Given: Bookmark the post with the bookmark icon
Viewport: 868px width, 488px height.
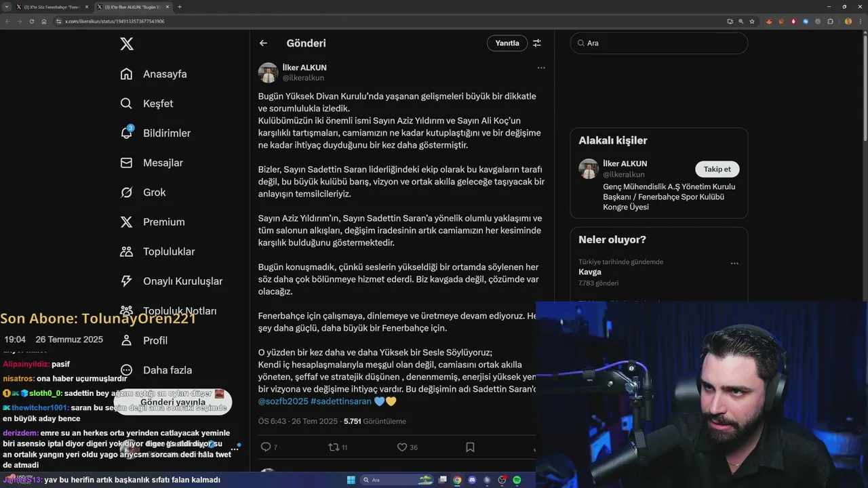Looking at the screenshot, I should click(470, 447).
